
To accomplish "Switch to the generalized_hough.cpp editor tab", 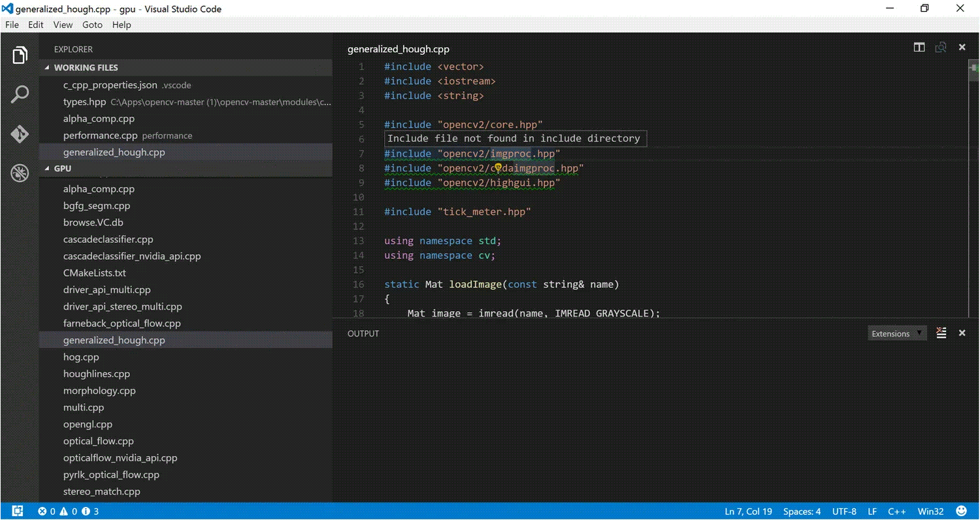I will (x=399, y=49).
